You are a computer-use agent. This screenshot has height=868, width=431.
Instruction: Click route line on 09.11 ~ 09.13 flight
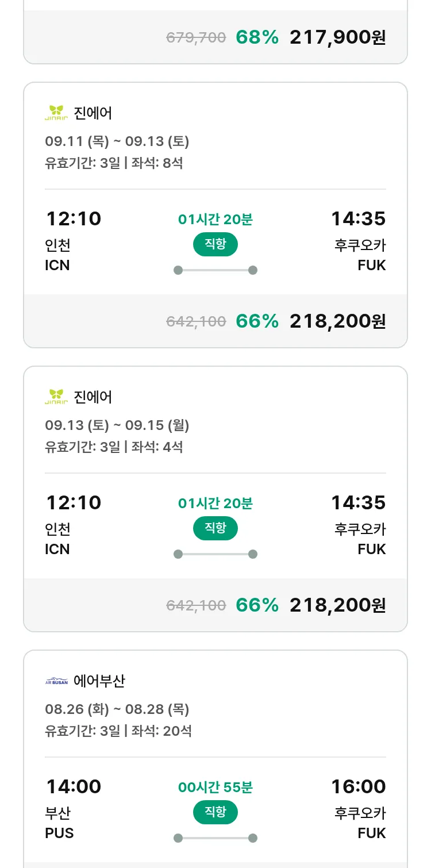coord(215,270)
